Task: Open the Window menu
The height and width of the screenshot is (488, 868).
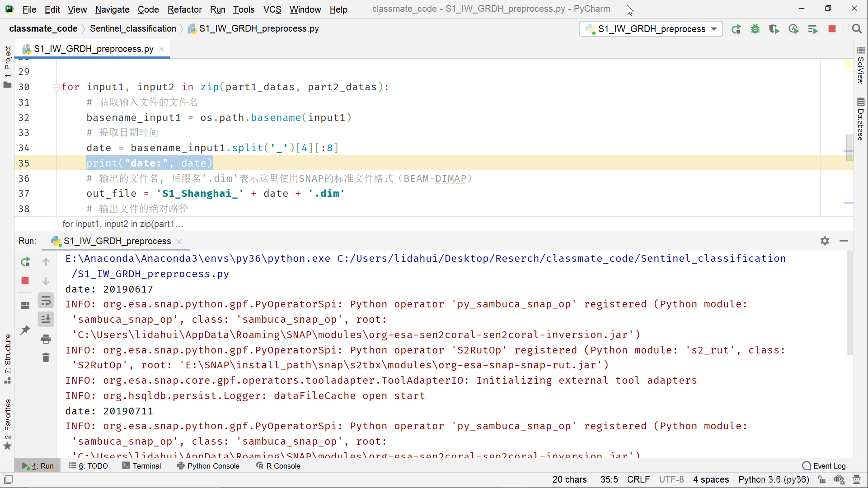Action: point(305,9)
